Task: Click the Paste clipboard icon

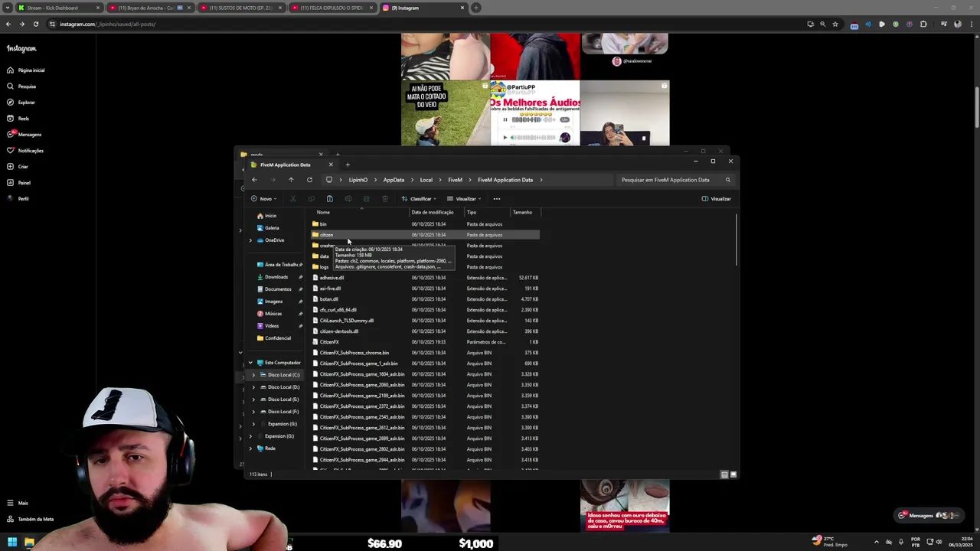Action: click(x=329, y=199)
